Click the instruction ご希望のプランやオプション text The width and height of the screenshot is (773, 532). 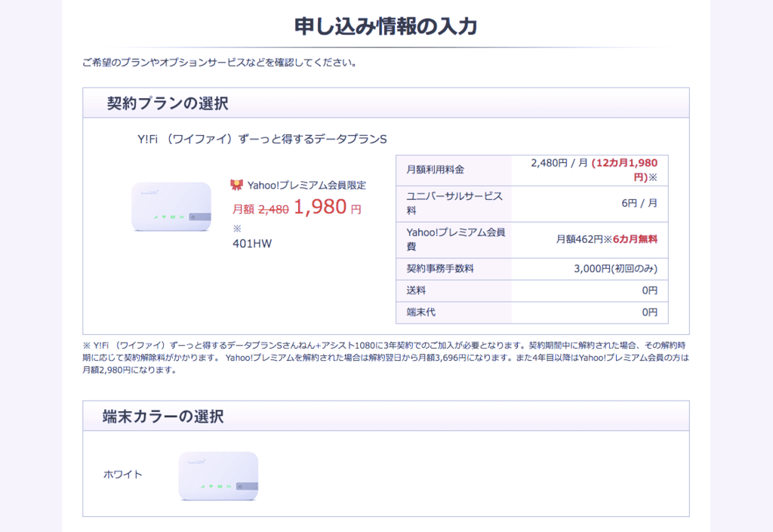[x=220, y=63]
